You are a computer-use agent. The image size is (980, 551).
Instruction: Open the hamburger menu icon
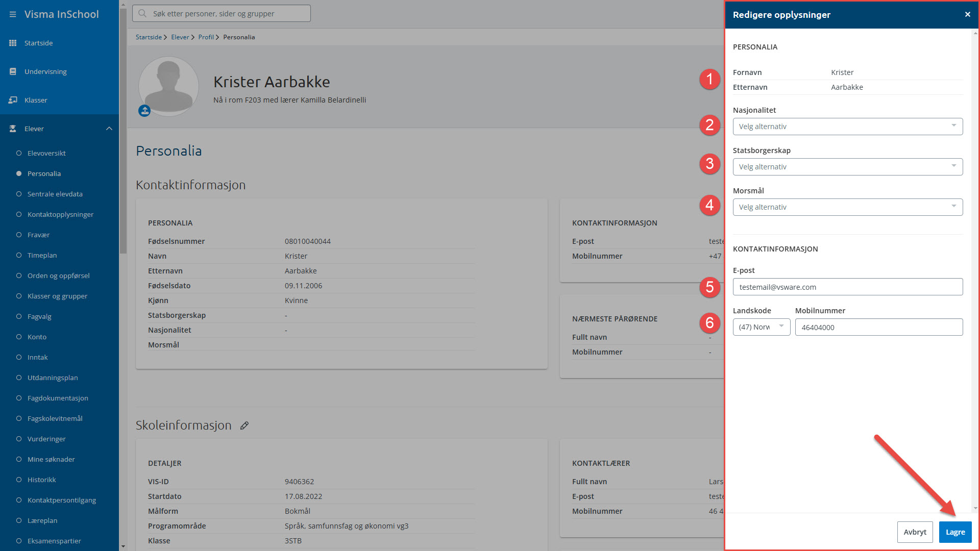tap(13, 14)
